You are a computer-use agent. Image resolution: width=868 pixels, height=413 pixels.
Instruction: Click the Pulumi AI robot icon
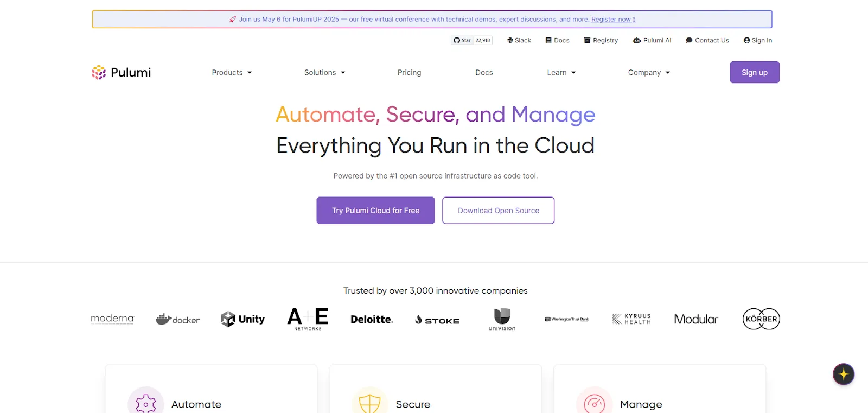tap(637, 40)
